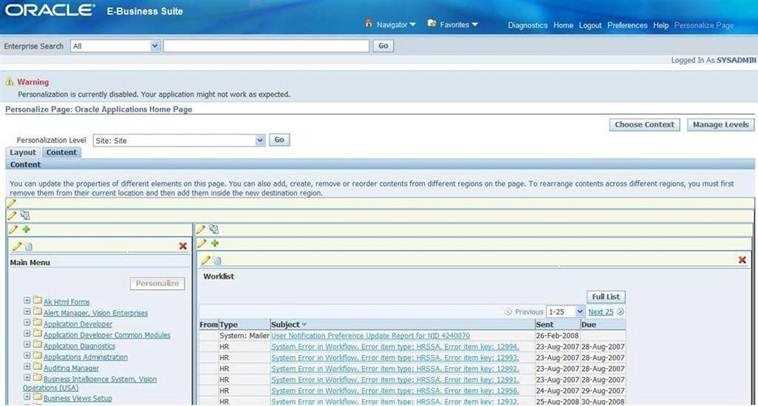Click the reorder icon atop the Worklist column
The width and height of the screenshot is (758, 406).
[x=214, y=230]
